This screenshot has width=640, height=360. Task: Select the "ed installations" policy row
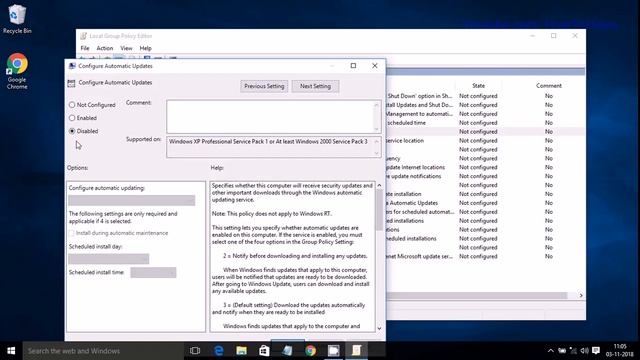[485, 221]
